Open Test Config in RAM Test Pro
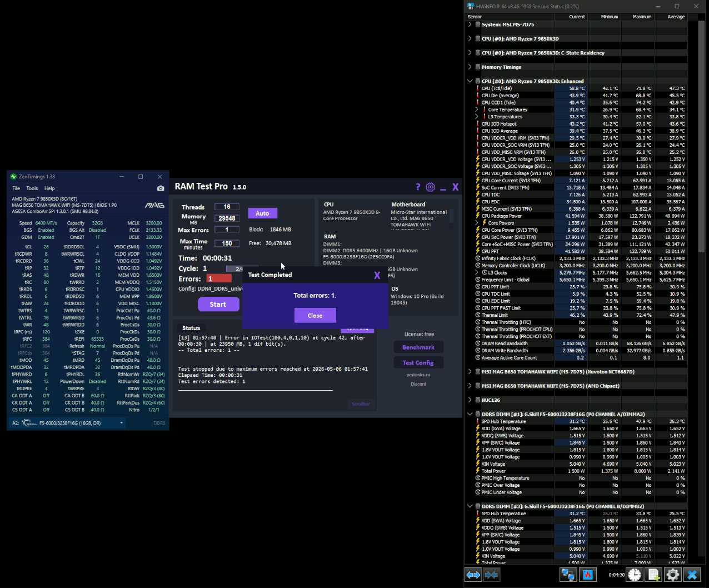The image size is (709, 588). tap(418, 362)
